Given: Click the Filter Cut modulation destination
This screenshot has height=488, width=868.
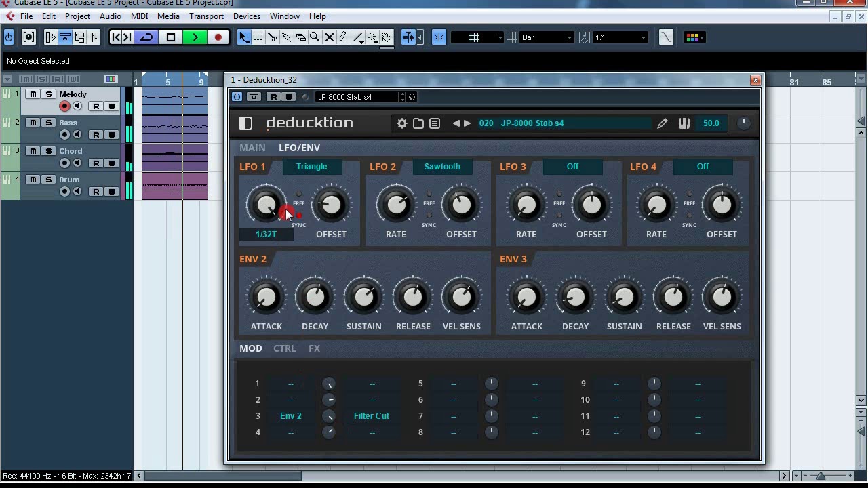Looking at the screenshot, I should (x=372, y=416).
